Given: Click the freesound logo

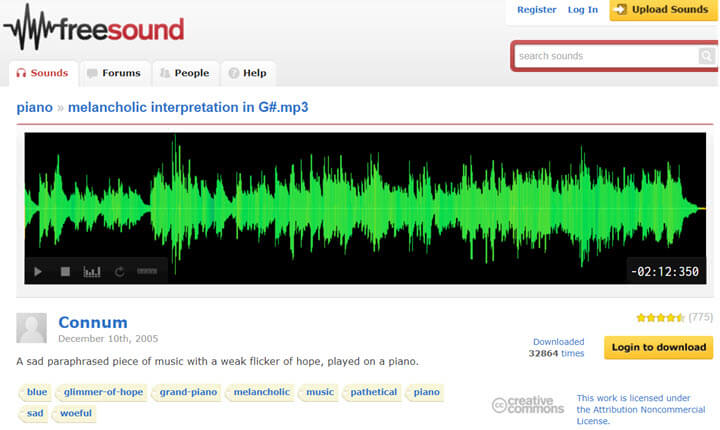Looking at the screenshot, I should 94,28.
